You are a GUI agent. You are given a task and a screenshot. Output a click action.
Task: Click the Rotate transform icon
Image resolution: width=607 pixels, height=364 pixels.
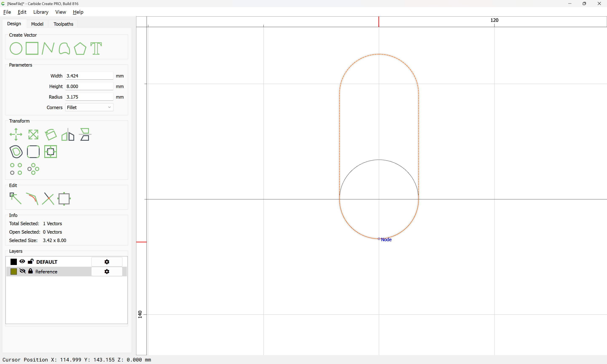click(x=51, y=134)
